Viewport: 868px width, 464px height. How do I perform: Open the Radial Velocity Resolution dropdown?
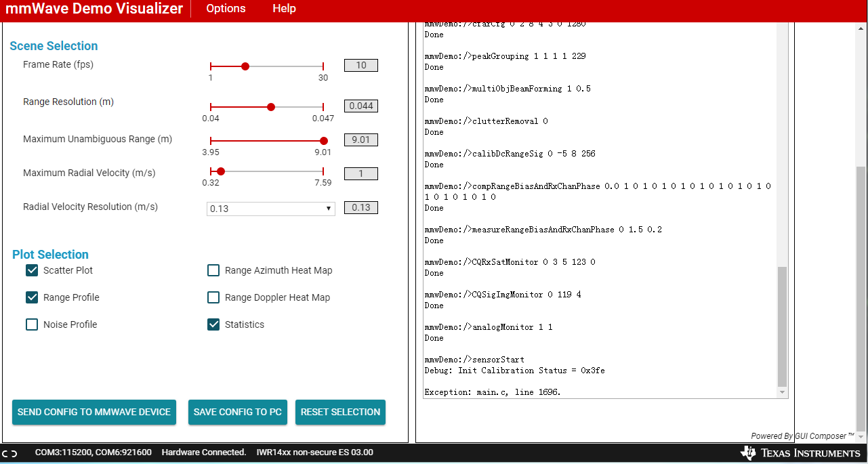tap(271, 209)
